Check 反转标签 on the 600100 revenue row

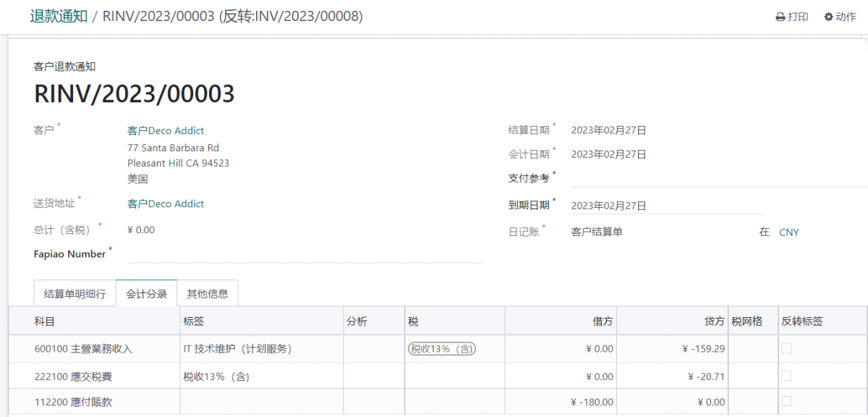786,348
